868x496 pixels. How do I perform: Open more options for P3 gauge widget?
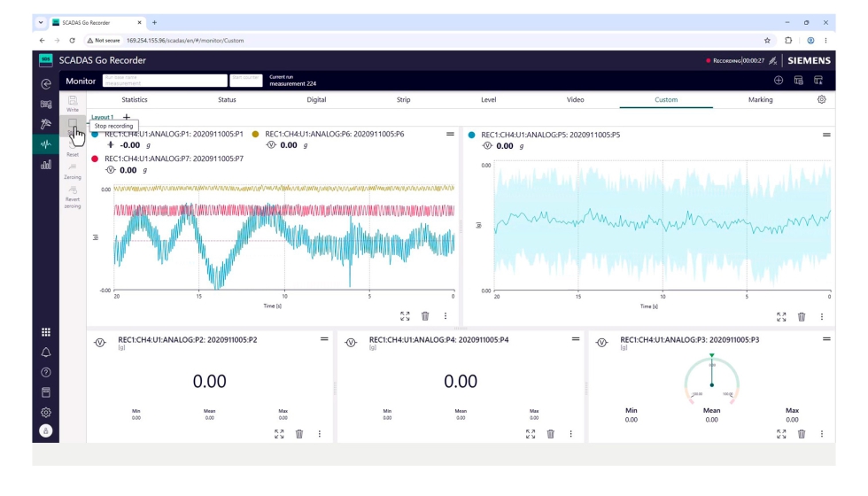point(822,434)
